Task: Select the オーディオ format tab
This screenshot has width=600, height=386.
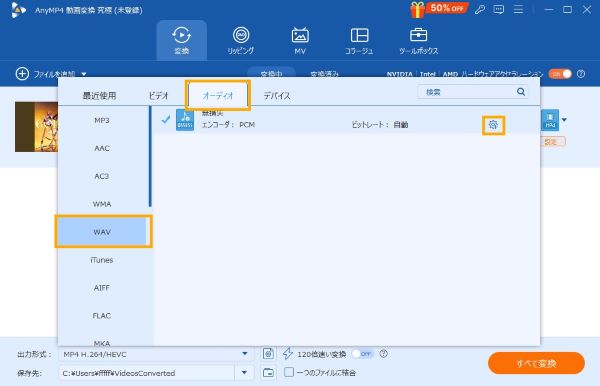Action: coord(218,95)
